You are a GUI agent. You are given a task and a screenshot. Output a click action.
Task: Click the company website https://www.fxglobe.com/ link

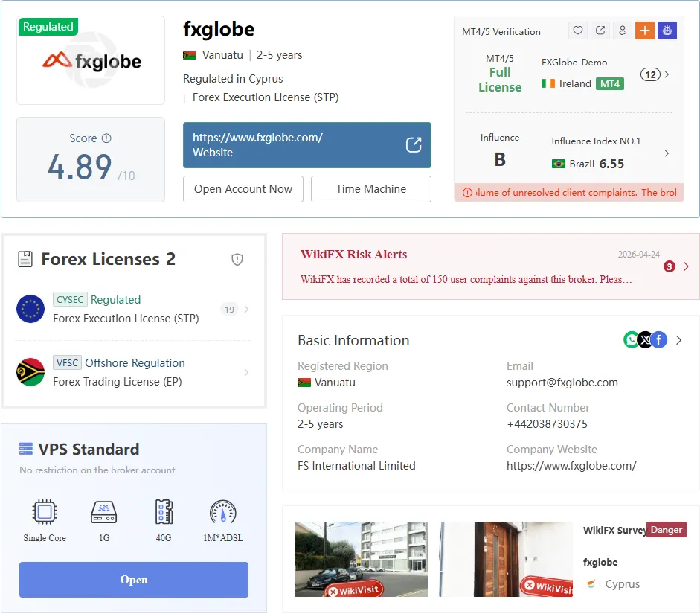tap(571, 466)
